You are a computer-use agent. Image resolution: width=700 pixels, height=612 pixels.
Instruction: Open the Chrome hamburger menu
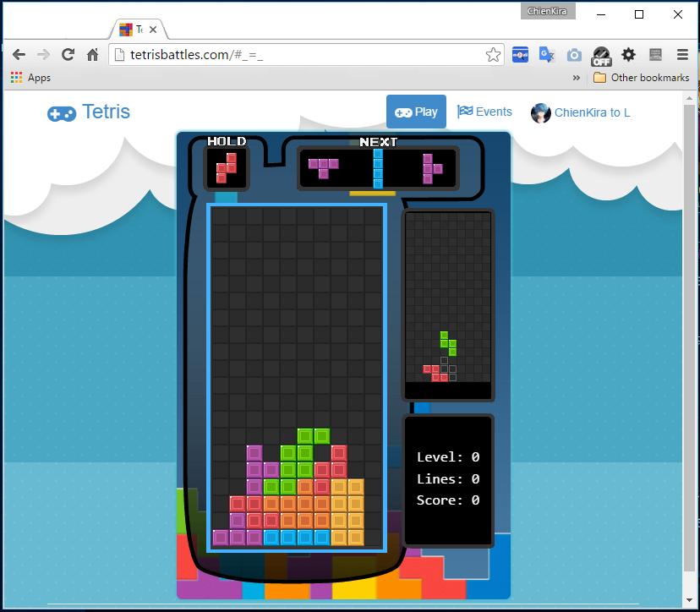[x=682, y=54]
